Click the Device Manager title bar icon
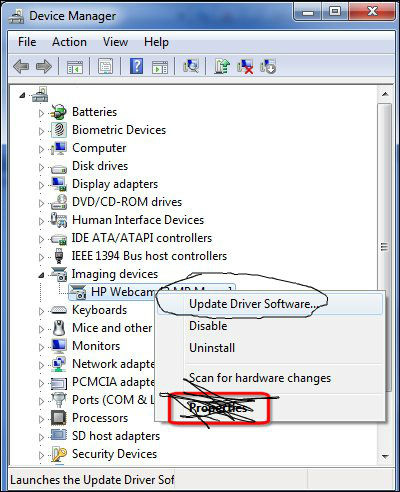Screen dimensions: 400x492 click(x=16, y=16)
